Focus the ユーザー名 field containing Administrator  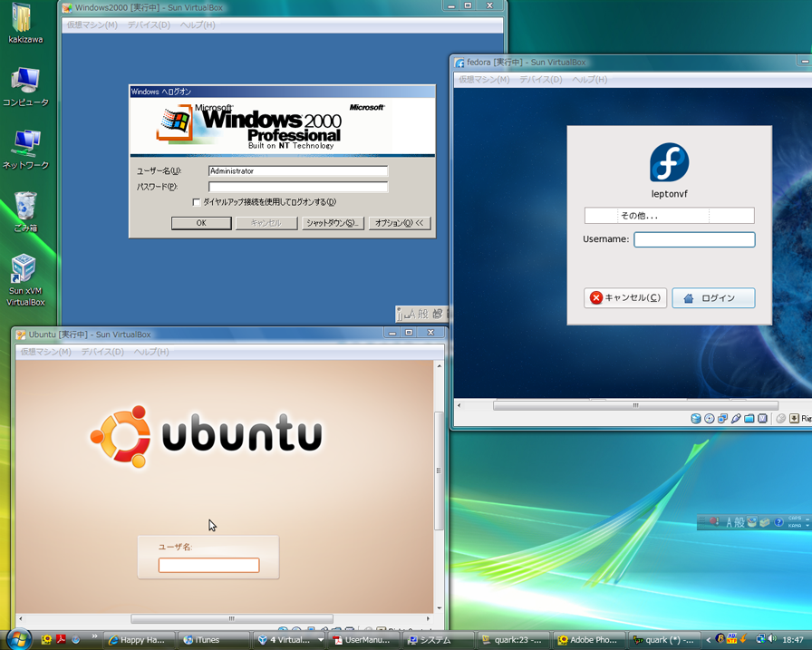[298, 171]
